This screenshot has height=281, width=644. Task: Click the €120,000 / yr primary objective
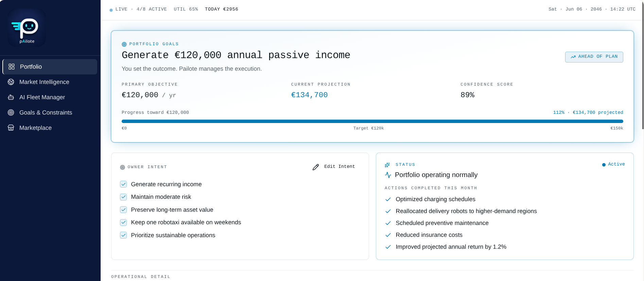coord(149,95)
